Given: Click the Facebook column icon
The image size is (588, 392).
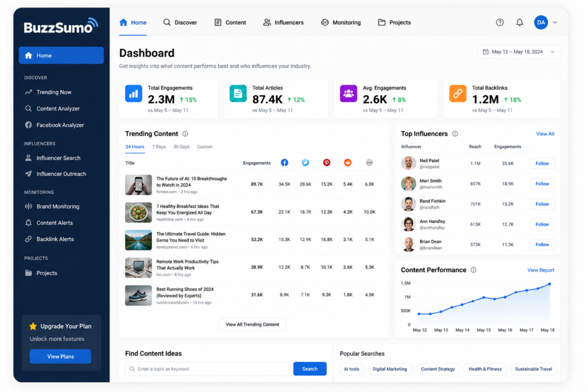Looking at the screenshot, I should point(285,162).
